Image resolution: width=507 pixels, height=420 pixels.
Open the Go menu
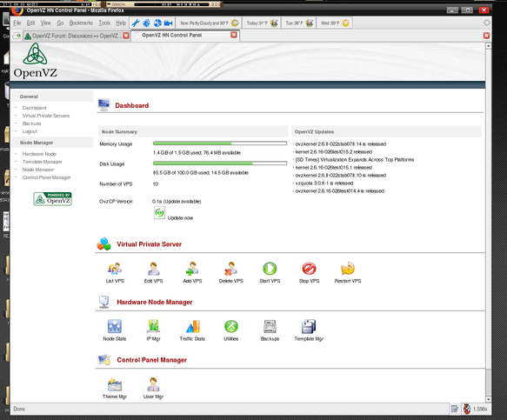point(60,23)
